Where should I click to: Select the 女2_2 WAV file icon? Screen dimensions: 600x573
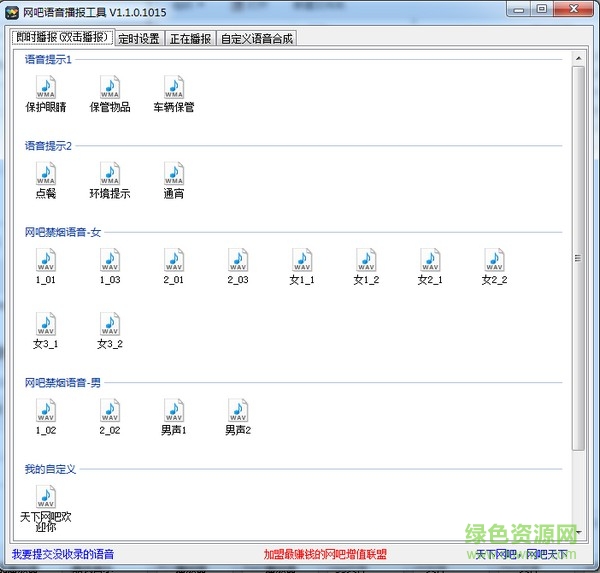tap(494, 260)
